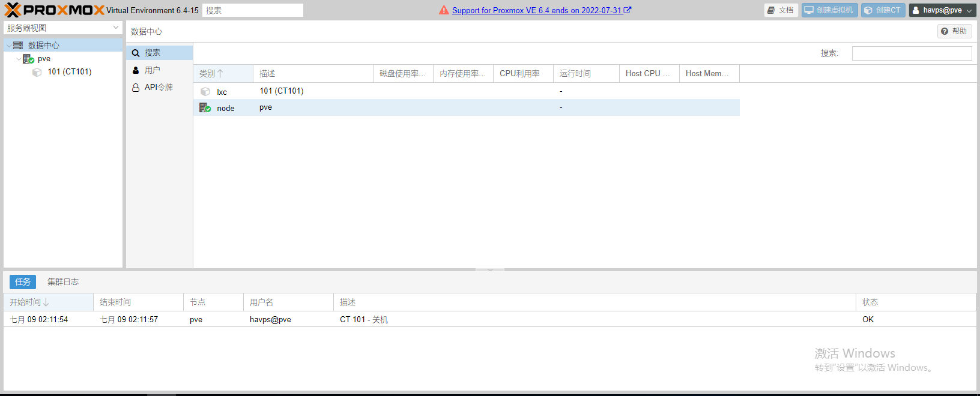Click the 帮助 help button
Viewport: 980px width, 396px height.
click(x=954, y=31)
